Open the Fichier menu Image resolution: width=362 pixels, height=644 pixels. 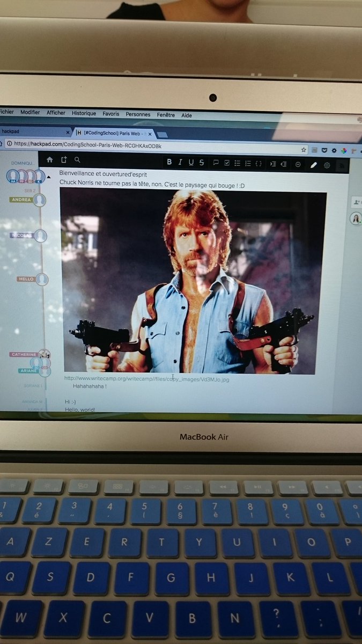click(6, 112)
